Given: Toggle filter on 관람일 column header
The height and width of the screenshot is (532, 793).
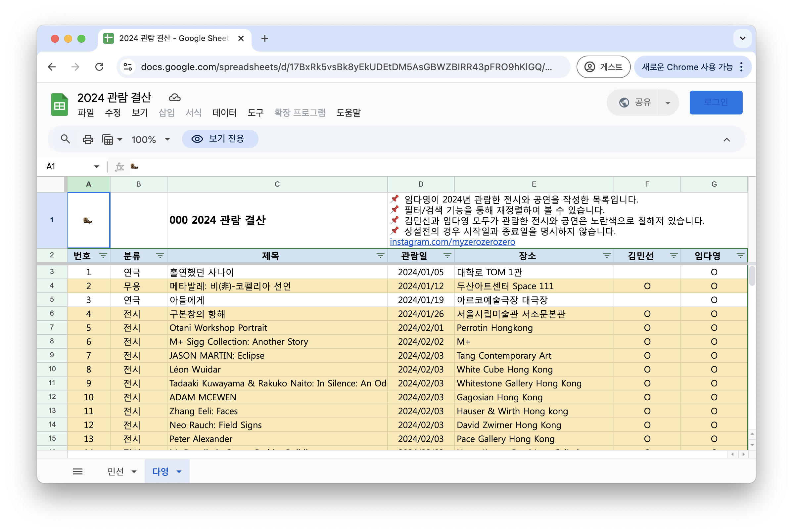Looking at the screenshot, I should tap(447, 256).
